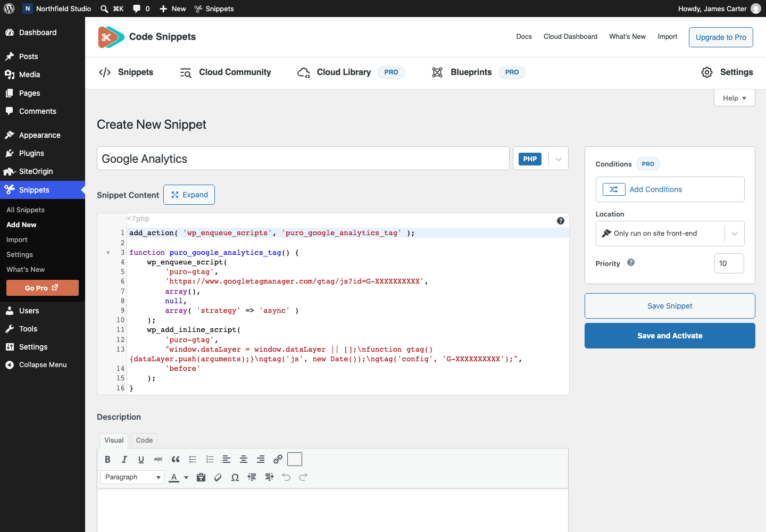Screen dimensions: 766x532
Task: Toggle paste as plain text
Action: coord(201,477)
